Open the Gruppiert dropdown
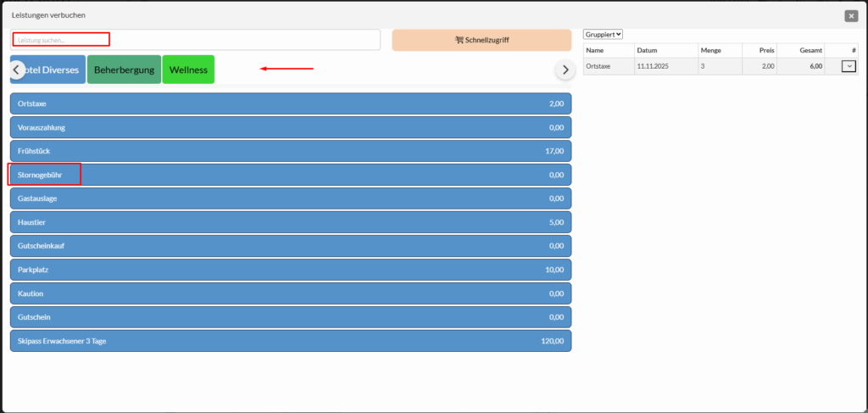This screenshot has width=868, height=413. [x=604, y=34]
